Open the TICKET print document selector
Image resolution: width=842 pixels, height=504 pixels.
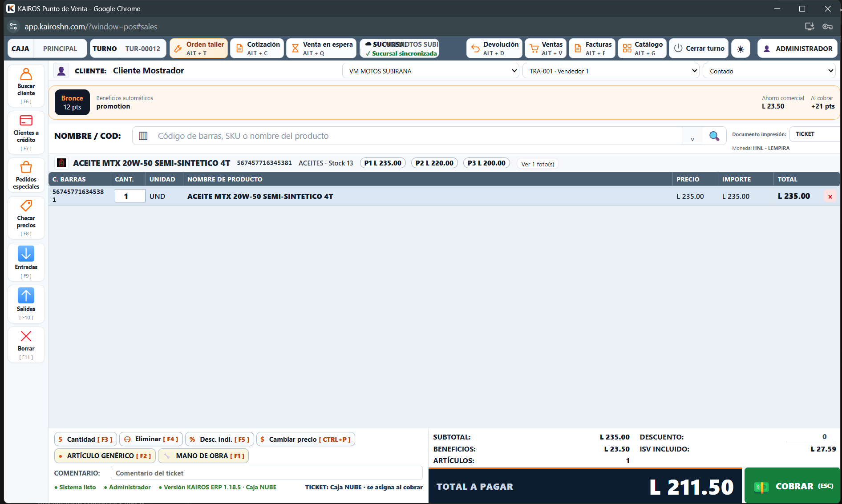coord(814,134)
